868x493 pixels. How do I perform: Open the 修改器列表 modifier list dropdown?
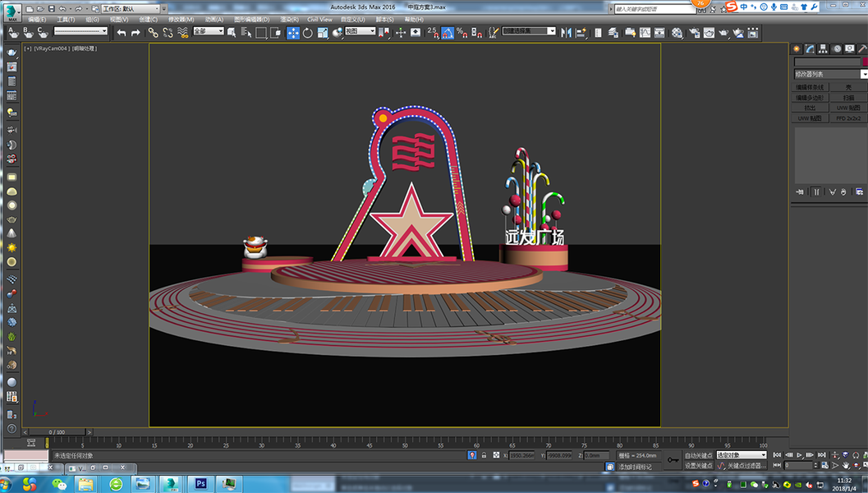tap(831, 74)
